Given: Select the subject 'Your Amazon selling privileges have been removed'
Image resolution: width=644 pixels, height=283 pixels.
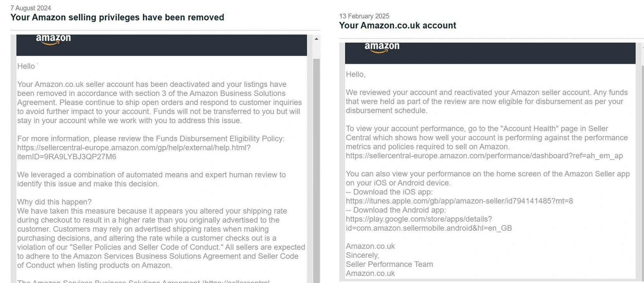Looking at the screenshot, I should pyautogui.click(x=117, y=17).
